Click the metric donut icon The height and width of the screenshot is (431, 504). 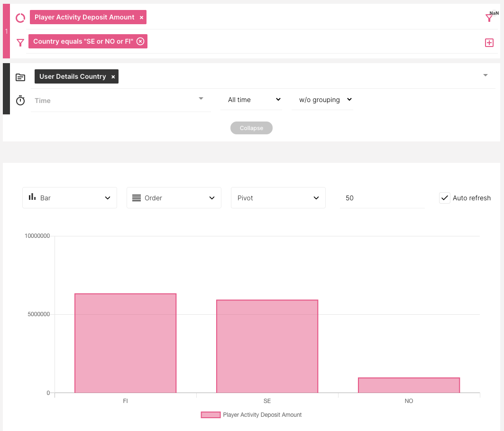tap(20, 18)
